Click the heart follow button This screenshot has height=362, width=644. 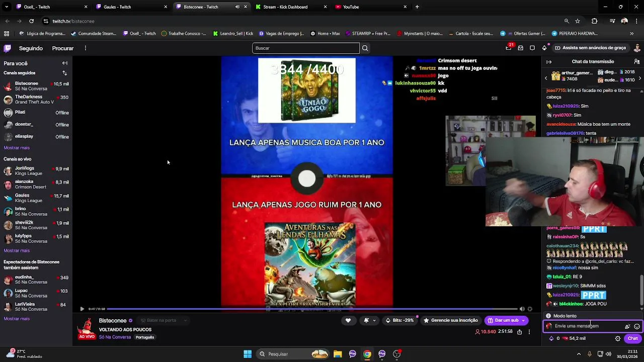(348, 320)
